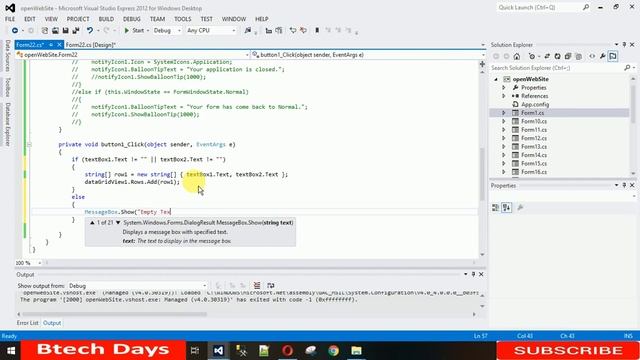Click the Find in Files toolbar icon

[x=248, y=31]
